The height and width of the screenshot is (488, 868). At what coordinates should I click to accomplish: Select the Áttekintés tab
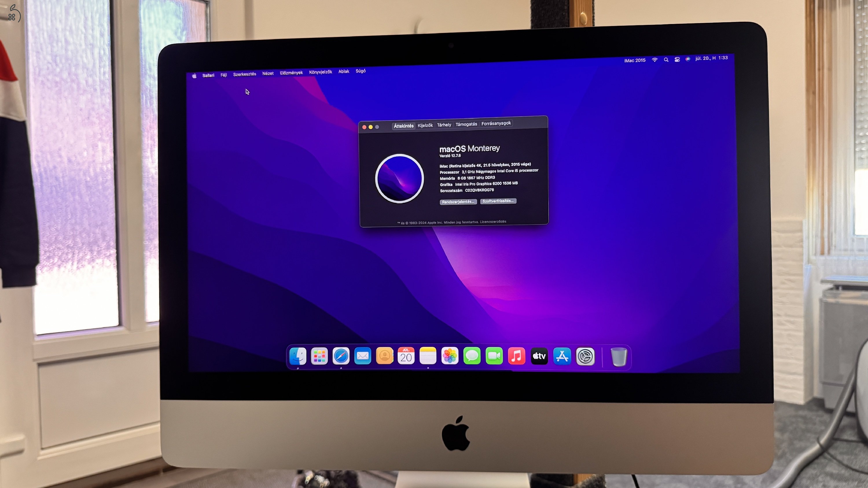404,126
